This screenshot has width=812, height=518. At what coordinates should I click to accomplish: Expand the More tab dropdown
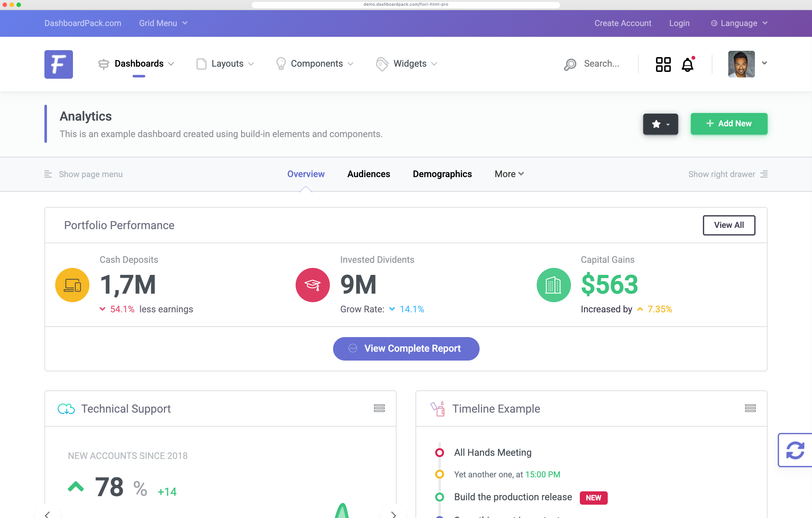pyautogui.click(x=509, y=174)
